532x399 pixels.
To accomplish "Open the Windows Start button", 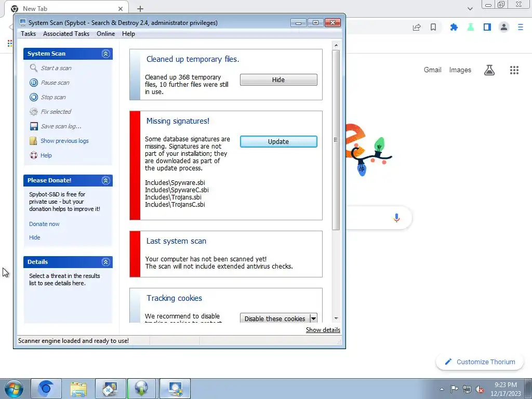I will [14, 389].
